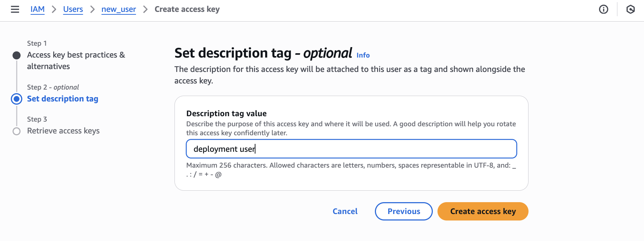Viewport: 644px width, 241px height.
Task: Select Set description tag step
Action: (x=63, y=99)
